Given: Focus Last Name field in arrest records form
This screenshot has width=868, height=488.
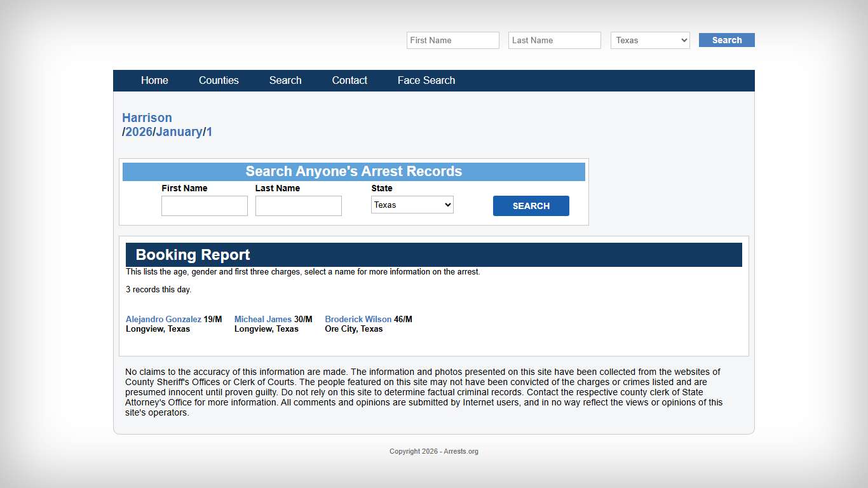Looking at the screenshot, I should (298, 206).
